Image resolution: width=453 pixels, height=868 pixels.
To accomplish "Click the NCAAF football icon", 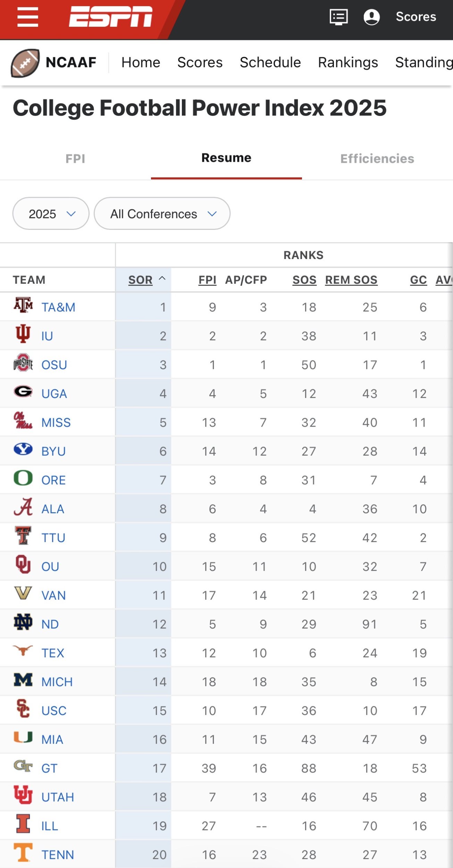I will click(x=25, y=63).
